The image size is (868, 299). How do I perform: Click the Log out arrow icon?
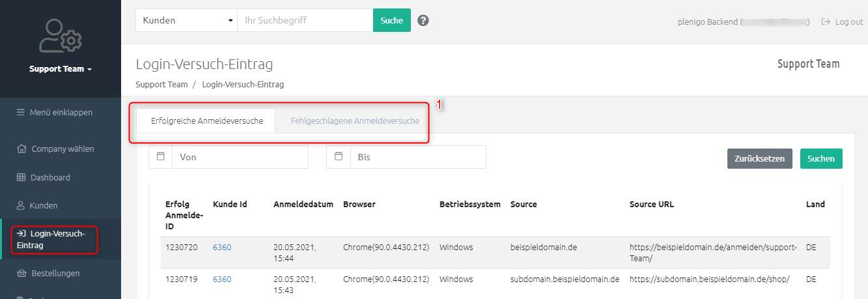point(826,21)
